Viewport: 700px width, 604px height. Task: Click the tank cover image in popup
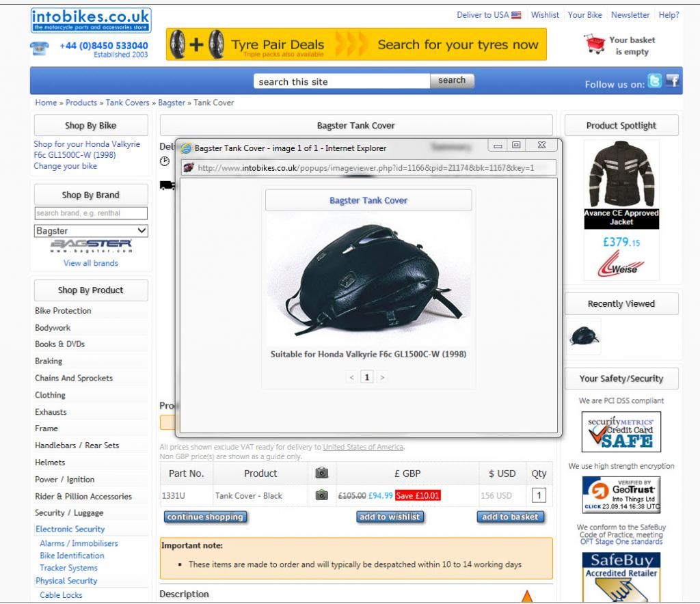368,280
